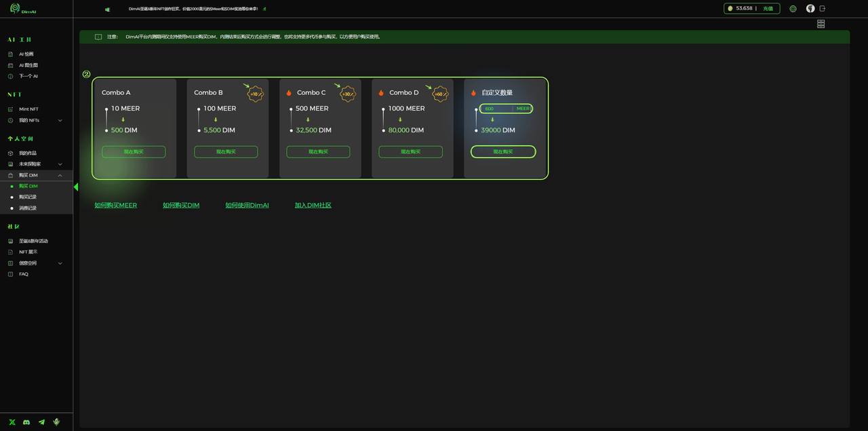Click the fire icon on Combo D
Viewport: 868px width, 431px height.
click(381, 93)
